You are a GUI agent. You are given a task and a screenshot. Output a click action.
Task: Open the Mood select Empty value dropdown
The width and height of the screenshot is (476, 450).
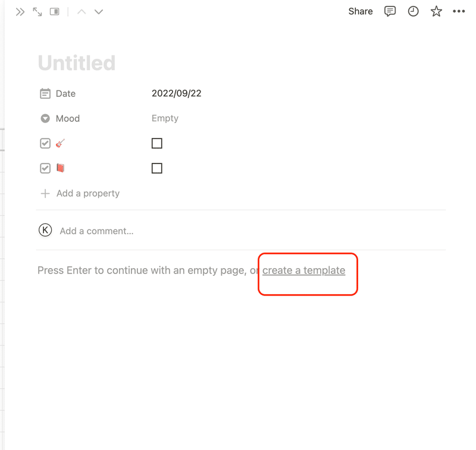coord(165,118)
